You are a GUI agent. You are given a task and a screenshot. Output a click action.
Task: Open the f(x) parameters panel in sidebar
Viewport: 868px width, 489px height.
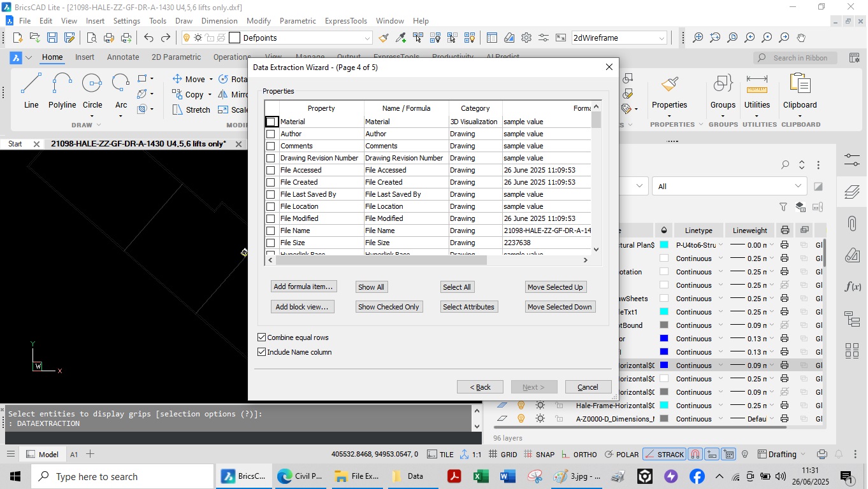[852, 287]
